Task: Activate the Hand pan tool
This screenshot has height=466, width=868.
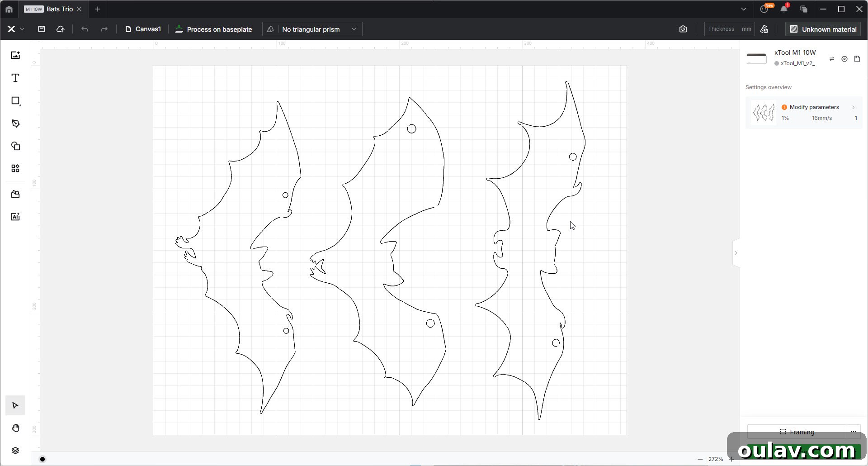Action: pos(15,428)
